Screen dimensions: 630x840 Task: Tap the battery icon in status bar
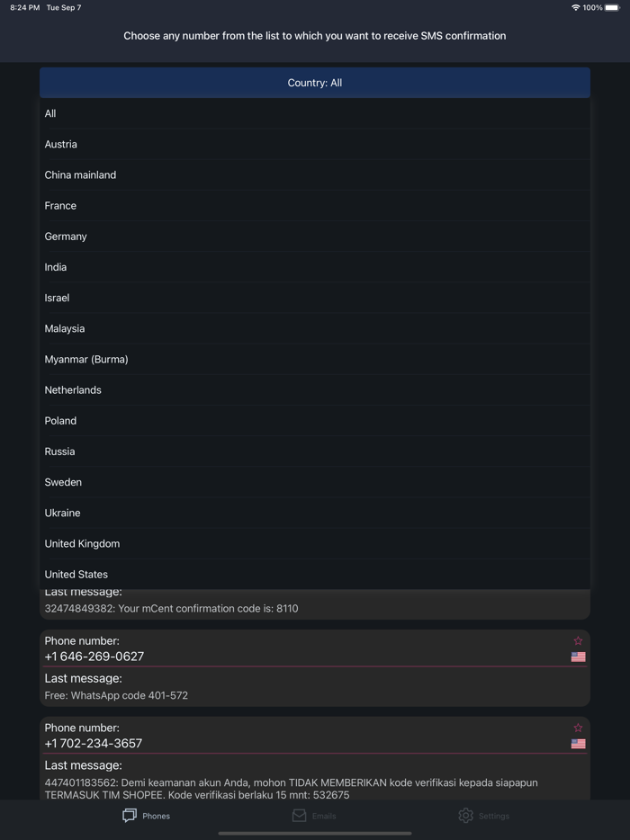pyautogui.click(x=613, y=8)
